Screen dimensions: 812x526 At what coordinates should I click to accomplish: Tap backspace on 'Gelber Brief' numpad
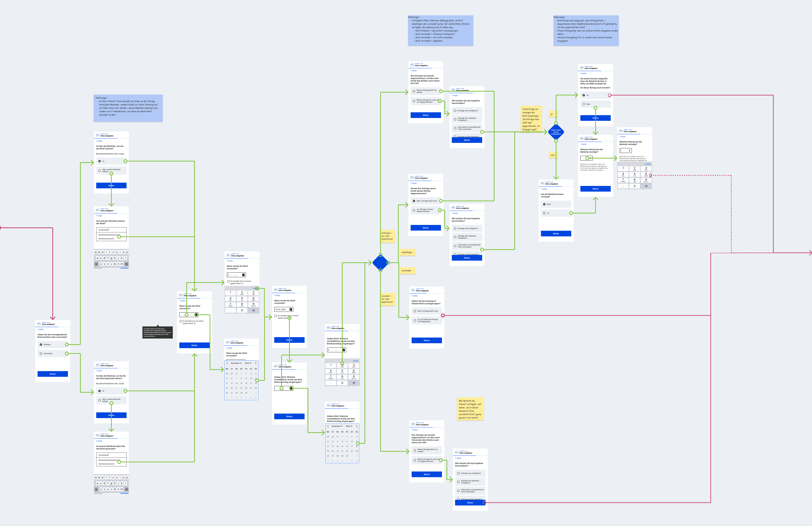[x=354, y=383]
